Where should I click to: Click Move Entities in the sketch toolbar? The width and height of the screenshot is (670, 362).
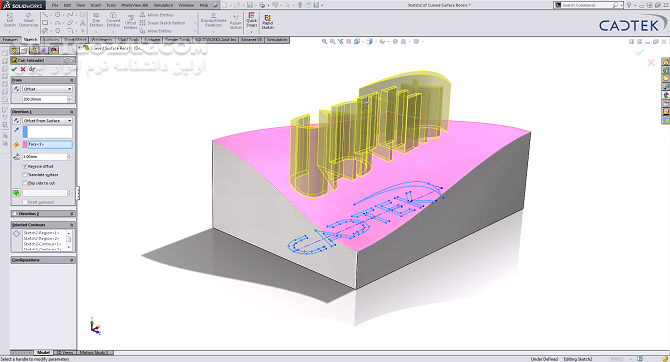[156, 31]
